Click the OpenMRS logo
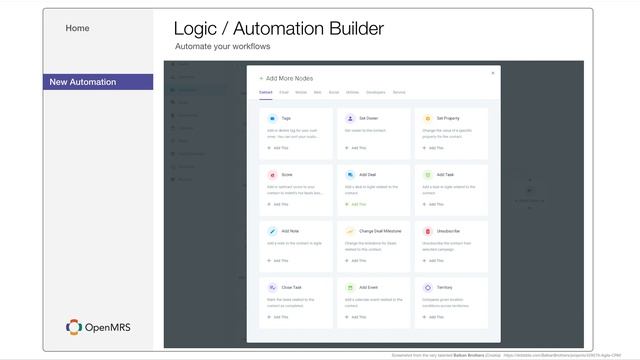The width and height of the screenshot is (640, 360). coord(98,327)
